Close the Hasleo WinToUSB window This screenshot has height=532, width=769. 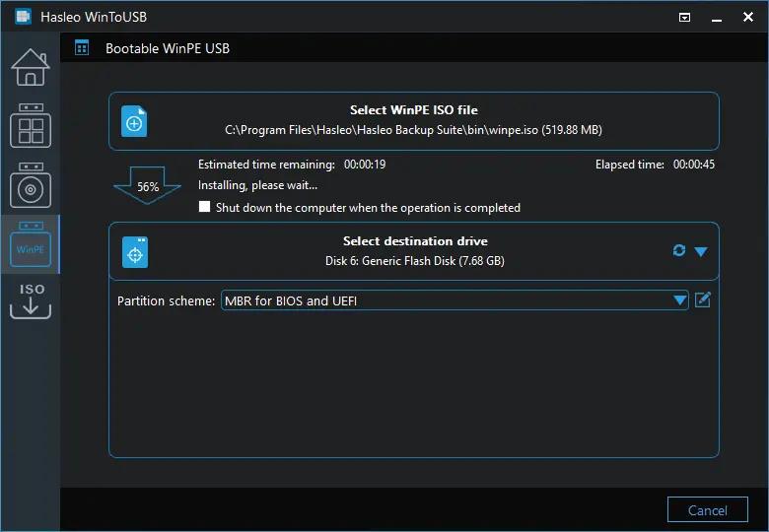(748, 17)
